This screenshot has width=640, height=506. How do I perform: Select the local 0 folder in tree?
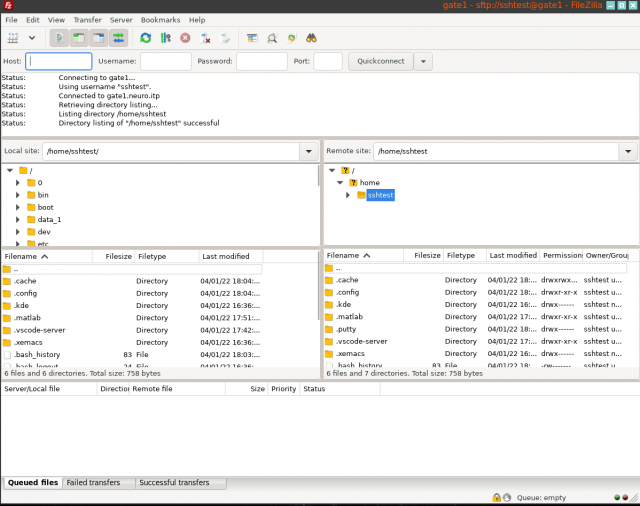pos(40,183)
